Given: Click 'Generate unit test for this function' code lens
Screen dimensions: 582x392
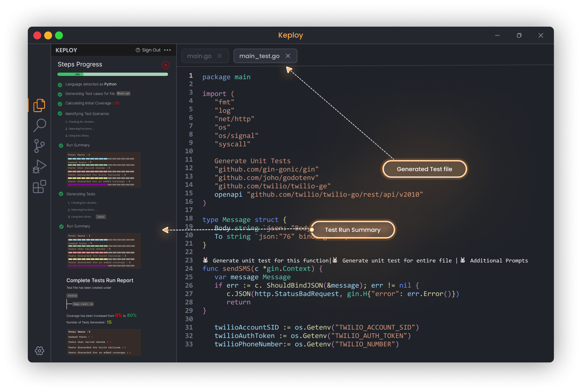Looking at the screenshot, I should 271,261.
